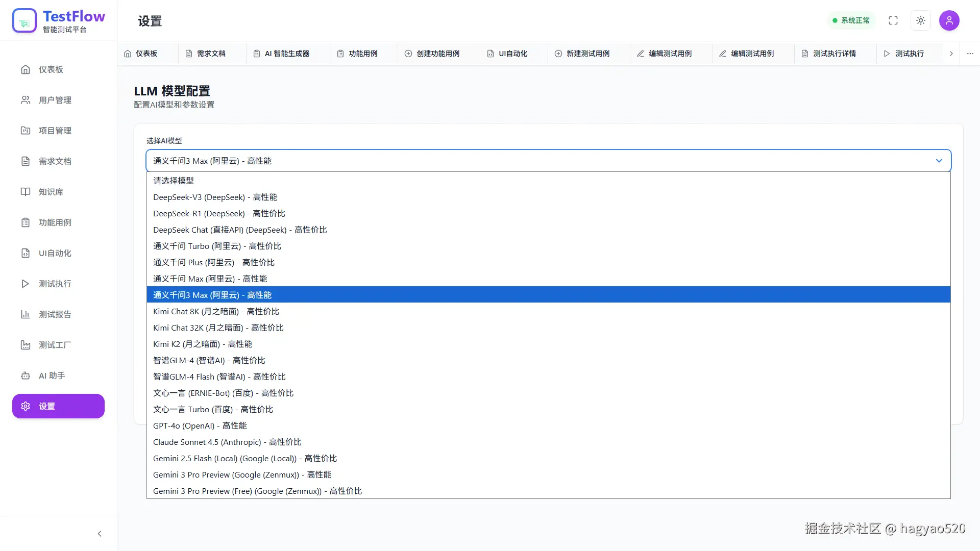Switch to the AI 智能生成器 tab
Viewport: 980px width, 551px height.
tap(286, 54)
